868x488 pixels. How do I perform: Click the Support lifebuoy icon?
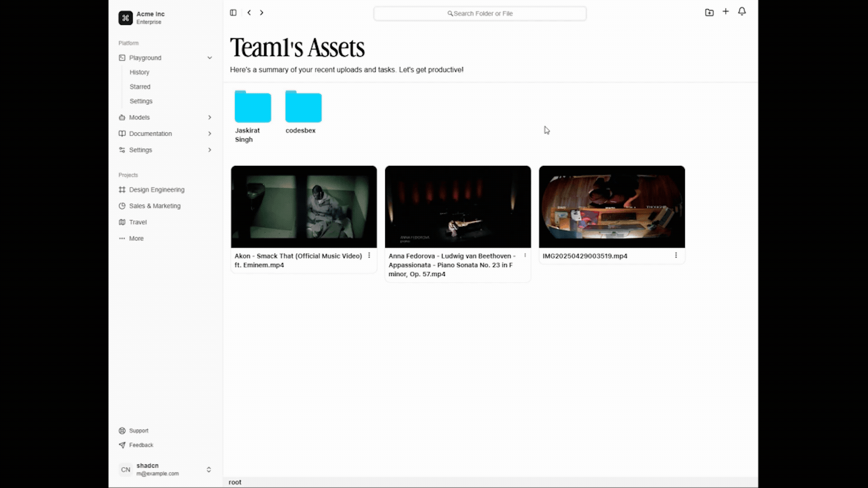pyautogui.click(x=122, y=431)
